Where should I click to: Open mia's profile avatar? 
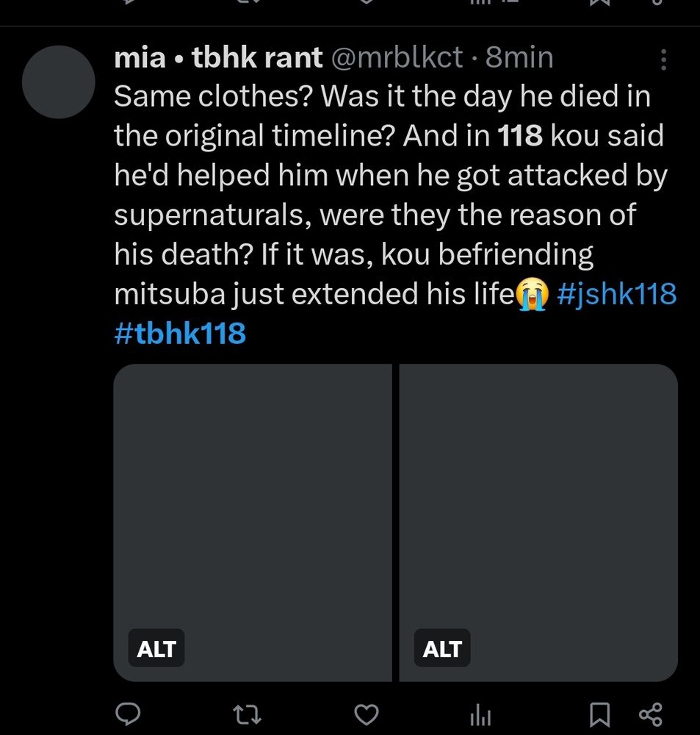(x=59, y=82)
